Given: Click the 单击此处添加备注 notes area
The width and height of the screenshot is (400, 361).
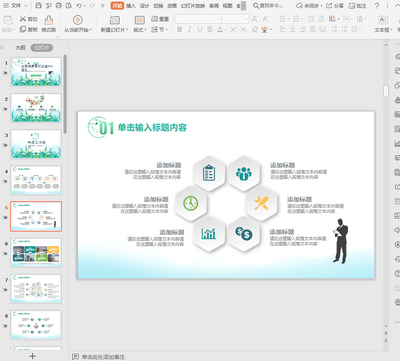Looking at the screenshot, I should click(x=103, y=357).
